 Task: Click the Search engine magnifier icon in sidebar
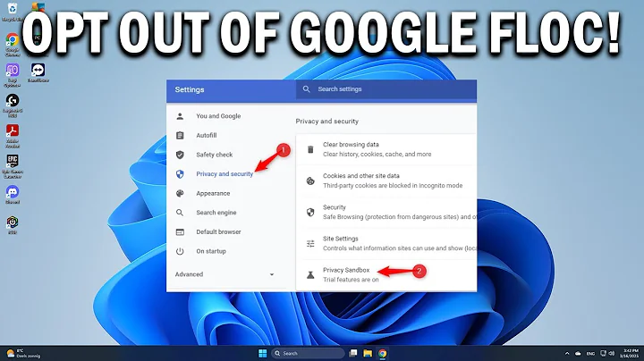(x=180, y=213)
